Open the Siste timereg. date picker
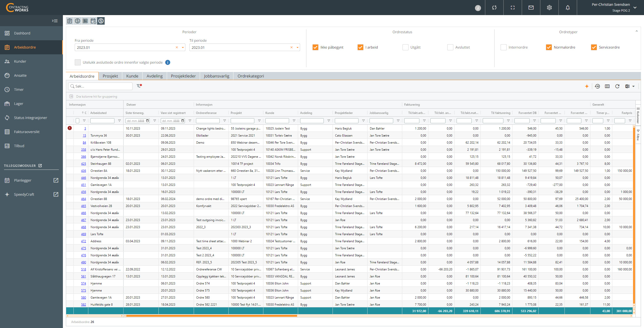The image size is (644, 328). (x=148, y=121)
